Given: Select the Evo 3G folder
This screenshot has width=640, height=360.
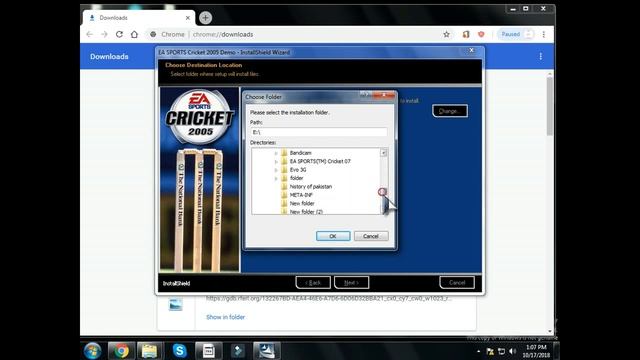Looking at the screenshot, I should [x=298, y=169].
